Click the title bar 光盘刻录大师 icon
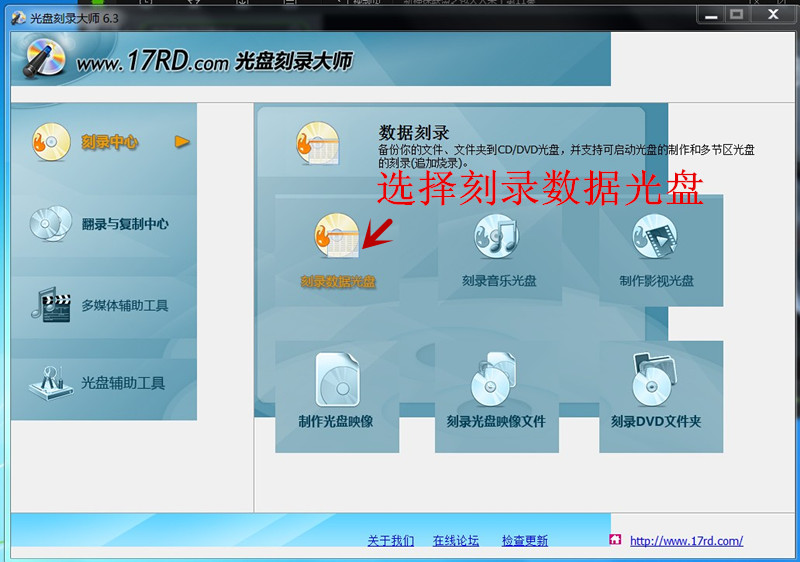800x562 pixels. coord(18,18)
